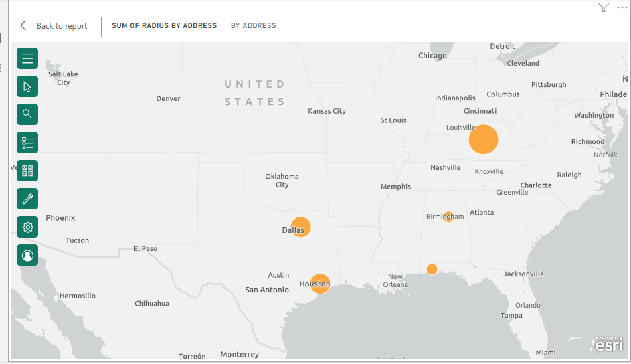Click the Phoenix map label
Image resolution: width=631 pixels, height=364 pixels.
60,218
